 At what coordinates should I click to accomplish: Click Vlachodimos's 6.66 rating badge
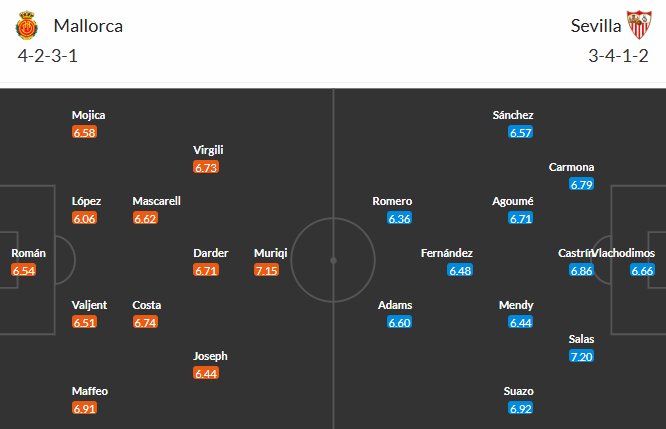[642, 270]
